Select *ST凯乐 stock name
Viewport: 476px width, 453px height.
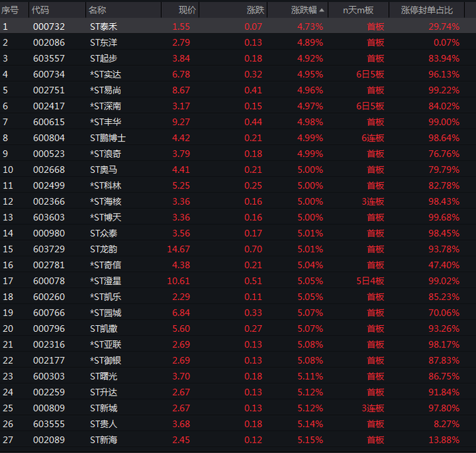click(x=105, y=297)
